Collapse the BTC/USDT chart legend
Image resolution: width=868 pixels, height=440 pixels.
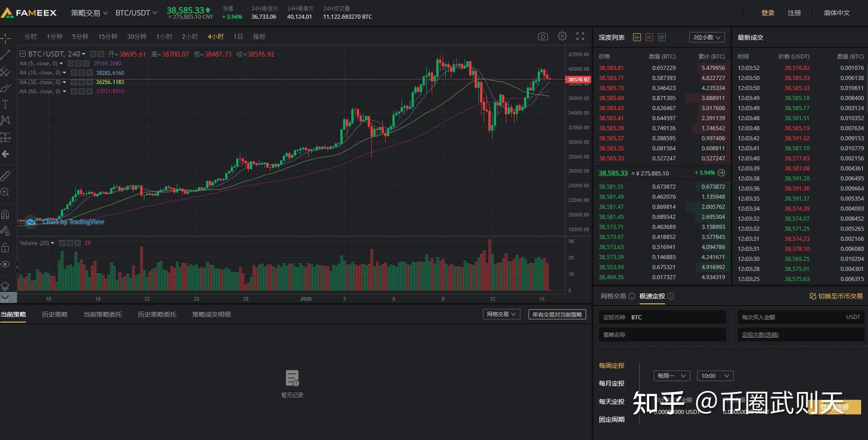(22, 54)
